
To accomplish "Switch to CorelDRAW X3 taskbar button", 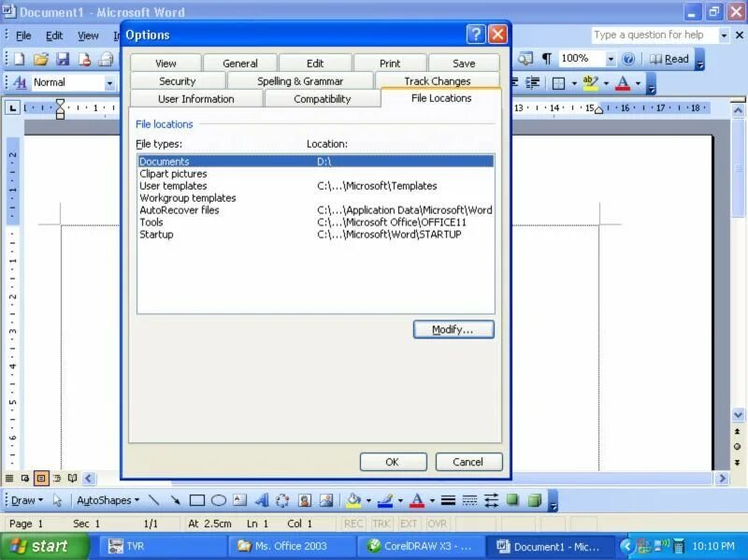I will (x=421, y=546).
